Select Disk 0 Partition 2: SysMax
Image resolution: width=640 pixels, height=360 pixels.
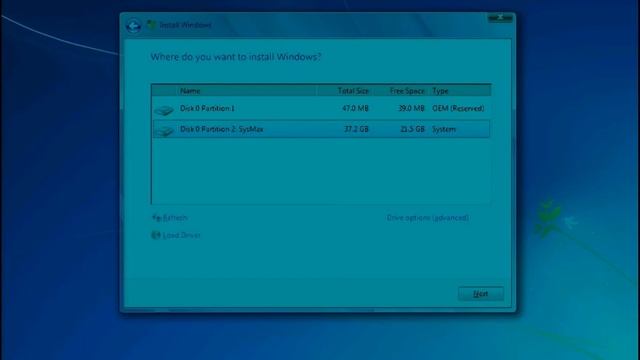321,129
